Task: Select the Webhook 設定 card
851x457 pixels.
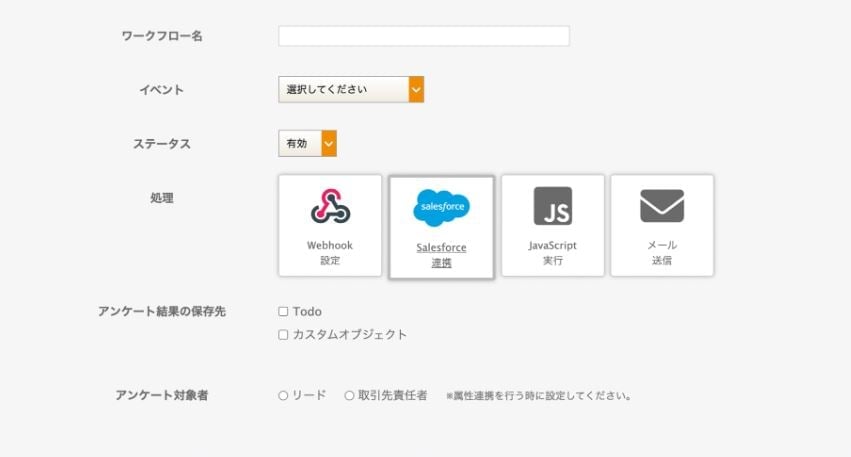Action: [x=330, y=226]
